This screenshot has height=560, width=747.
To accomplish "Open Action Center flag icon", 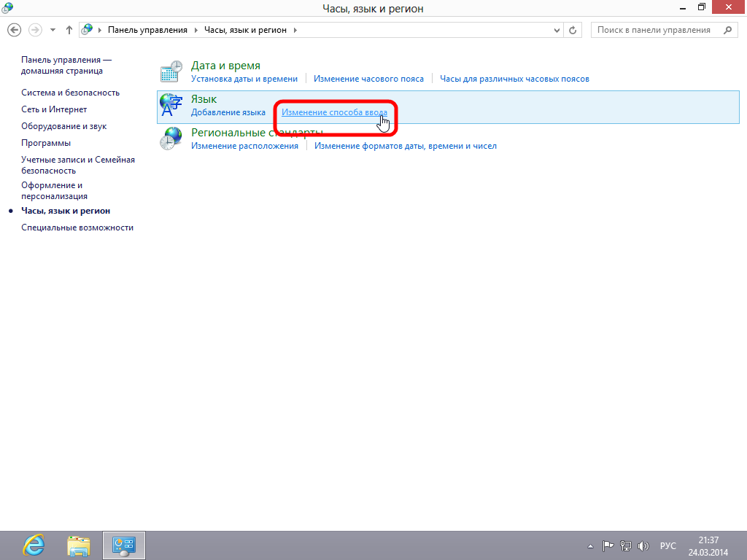I will pyautogui.click(x=608, y=546).
